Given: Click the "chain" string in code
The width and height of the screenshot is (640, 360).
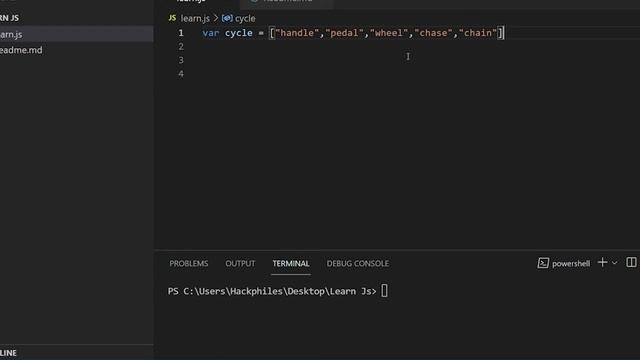Looking at the screenshot, I should (x=478, y=33).
